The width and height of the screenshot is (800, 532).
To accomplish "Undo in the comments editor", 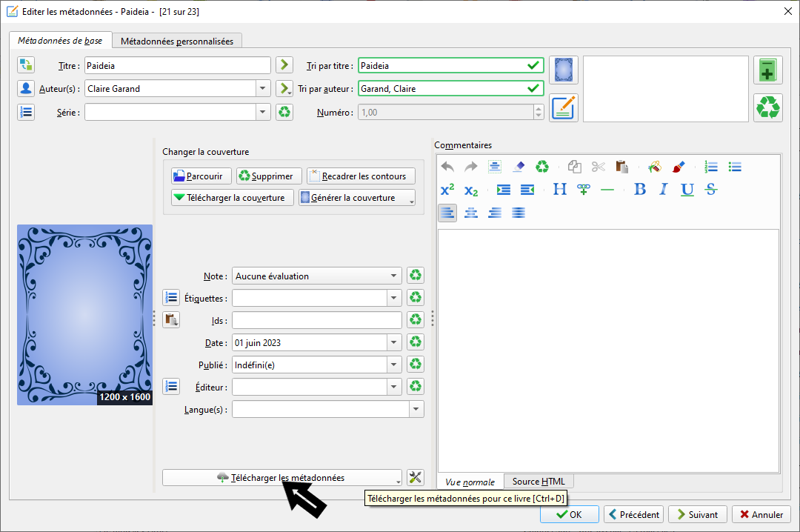I will pyautogui.click(x=447, y=167).
